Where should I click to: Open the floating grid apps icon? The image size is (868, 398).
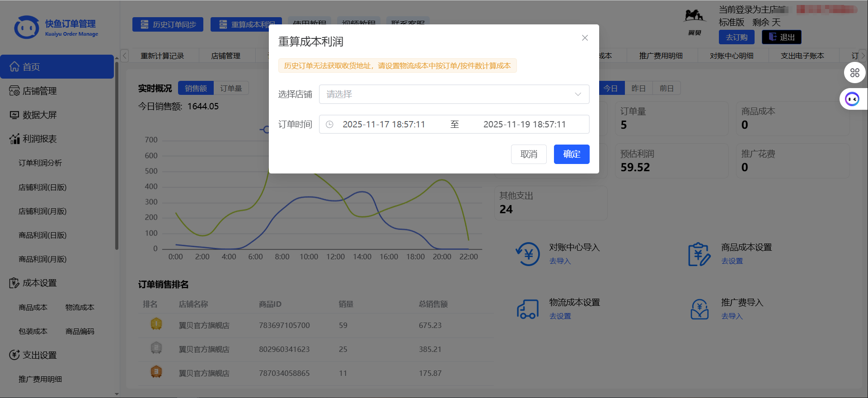coord(854,73)
